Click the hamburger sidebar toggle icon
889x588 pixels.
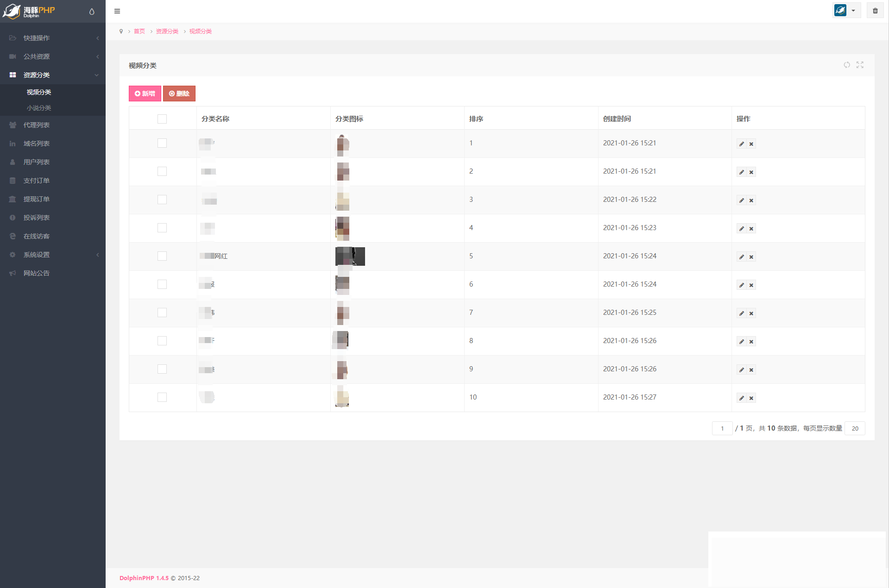coord(117,11)
